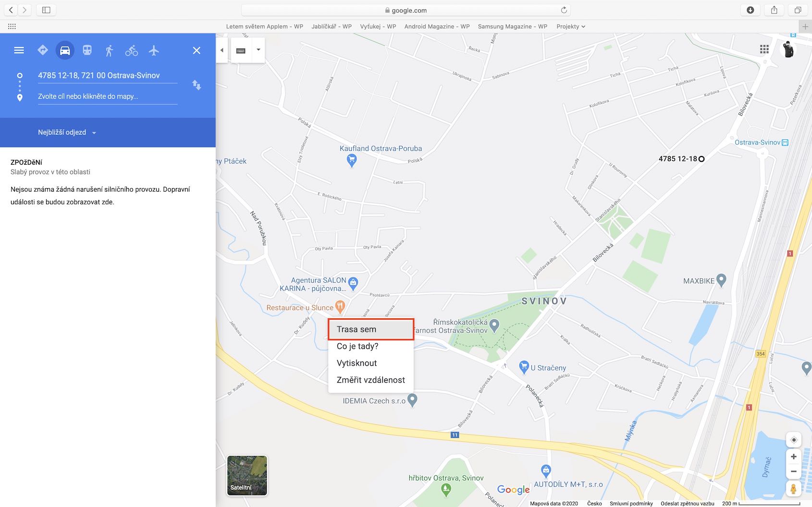The width and height of the screenshot is (812, 507).
Task: Select 'Změřit vzdálenost' in context menu
Action: [370, 380]
